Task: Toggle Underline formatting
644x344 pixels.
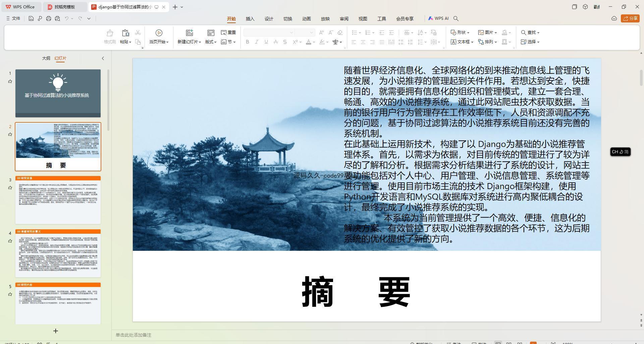Action: click(266, 42)
